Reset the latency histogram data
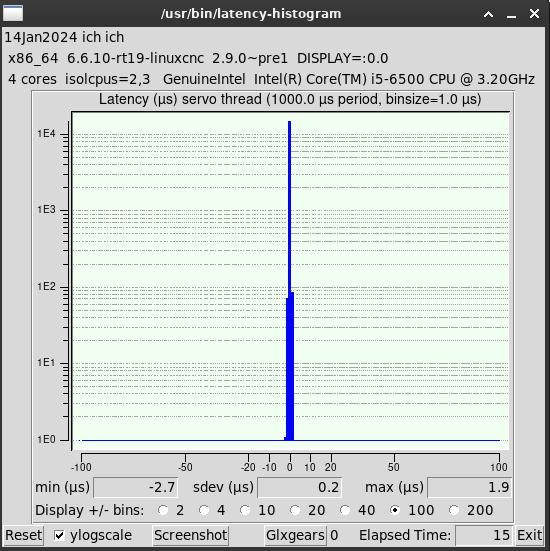This screenshot has height=551, width=550. point(23,536)
